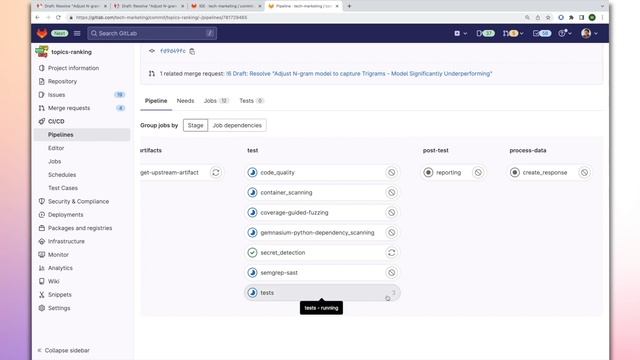Click the Search GitLab field

(x=152, y=33)
